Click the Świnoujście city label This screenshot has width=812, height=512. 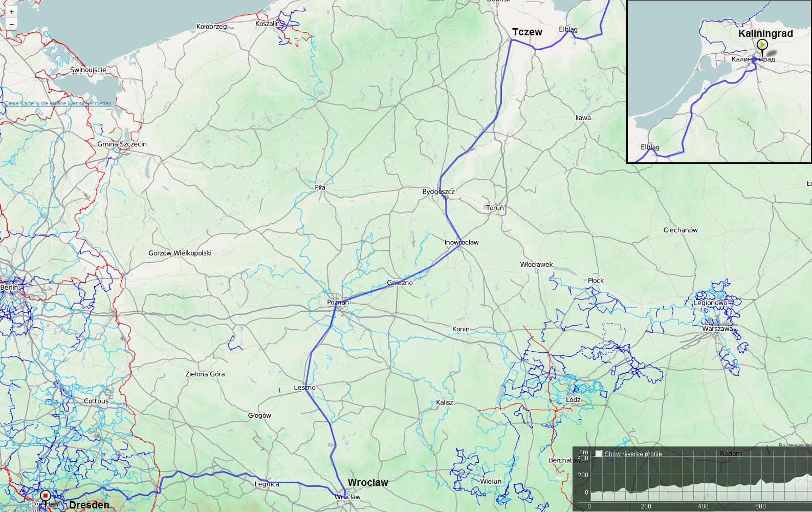(88, 70)
